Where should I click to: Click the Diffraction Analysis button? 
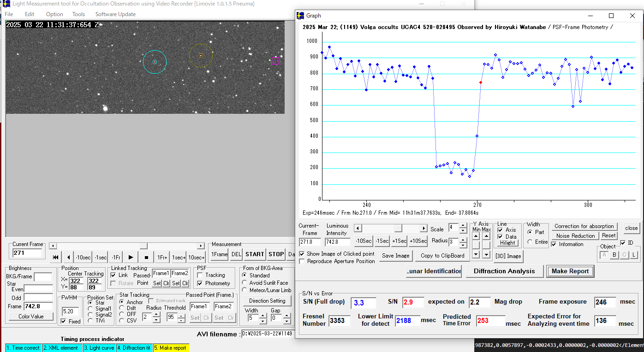pyautogui.click(x=504, y=271)
